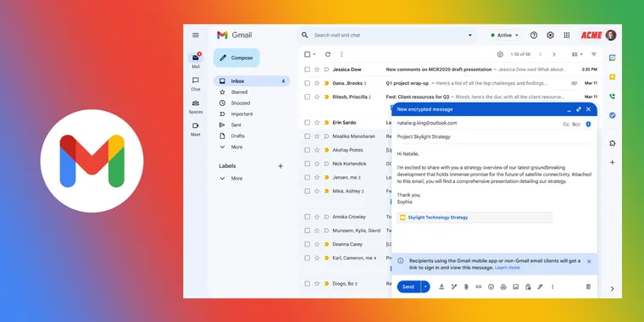Click the Compose button
This screenshot has width=644, height=322.
[x=236, y=58]
